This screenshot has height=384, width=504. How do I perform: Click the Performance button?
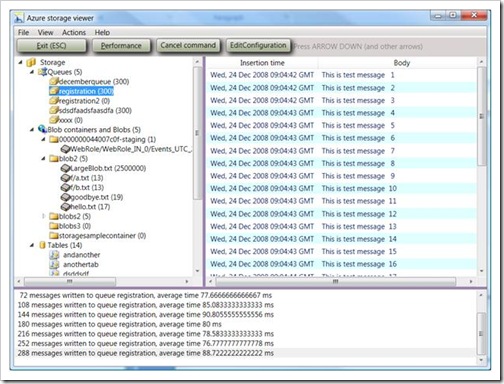pyautogui.click(x=121, y=46)
